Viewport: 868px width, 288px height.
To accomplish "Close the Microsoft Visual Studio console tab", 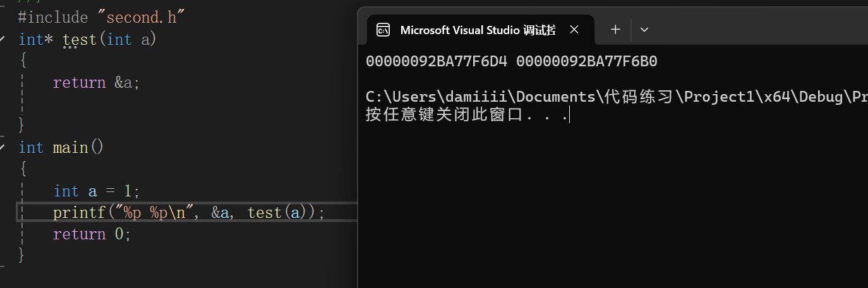I will coord(574,30).
